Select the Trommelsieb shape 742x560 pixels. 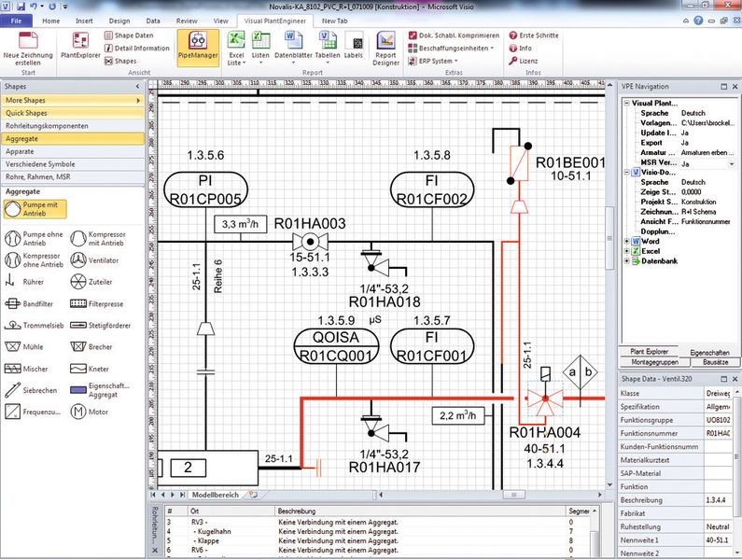[x=34, y=326]
